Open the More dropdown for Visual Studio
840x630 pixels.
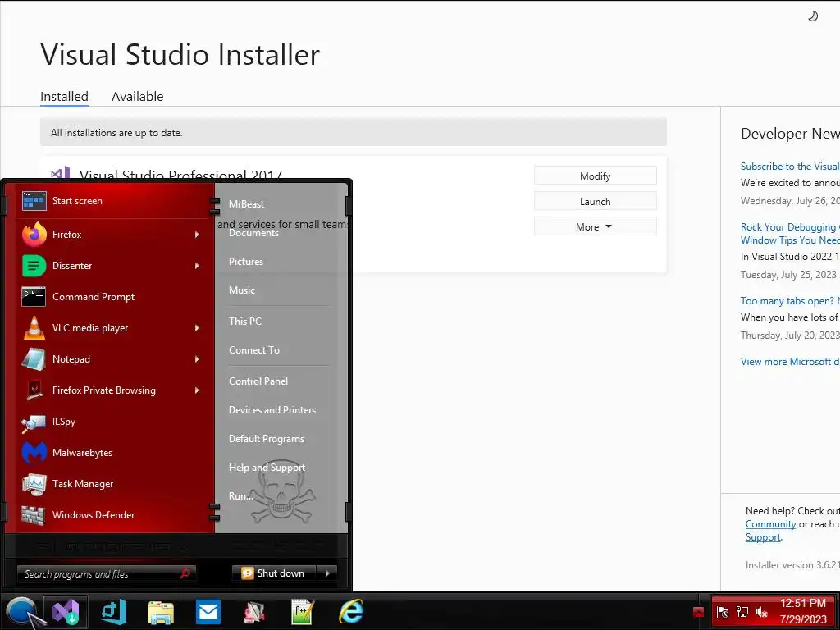coord(596,226)
